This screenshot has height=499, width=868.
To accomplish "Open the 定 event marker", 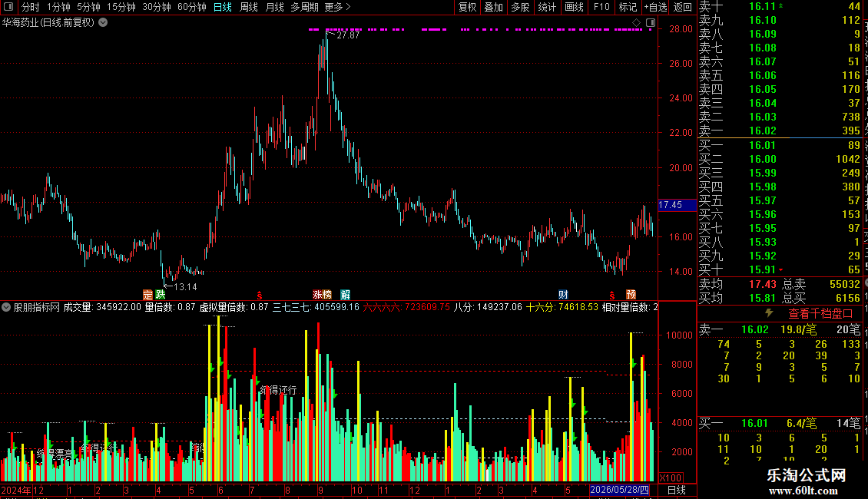I will click(147, 294).
